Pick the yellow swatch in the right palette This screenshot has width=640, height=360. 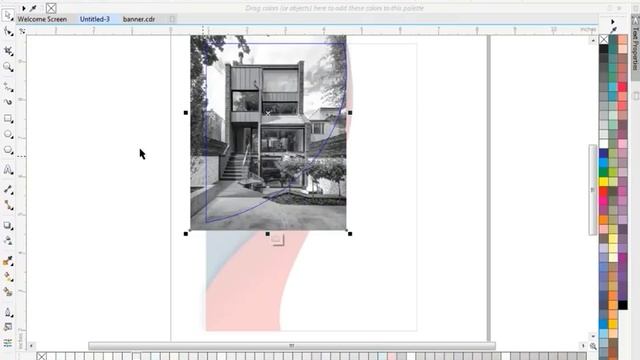click(604, 181)
